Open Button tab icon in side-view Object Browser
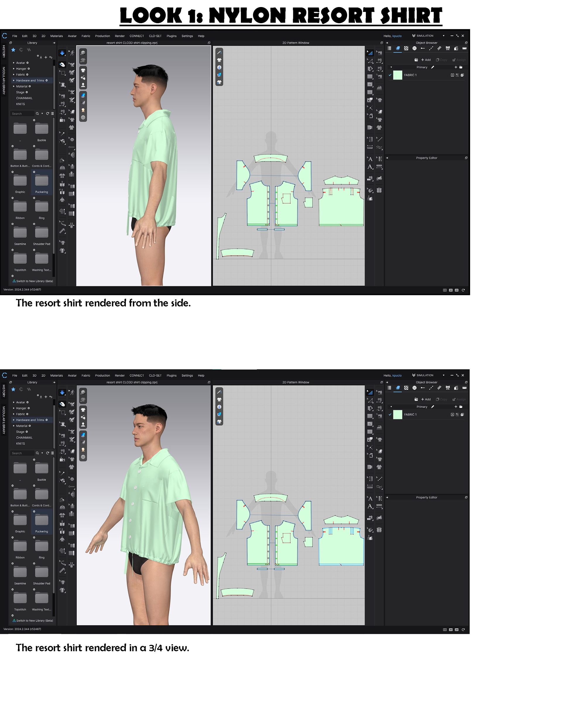The height and width of the screenshot is (728, 562). click(414, 48)
